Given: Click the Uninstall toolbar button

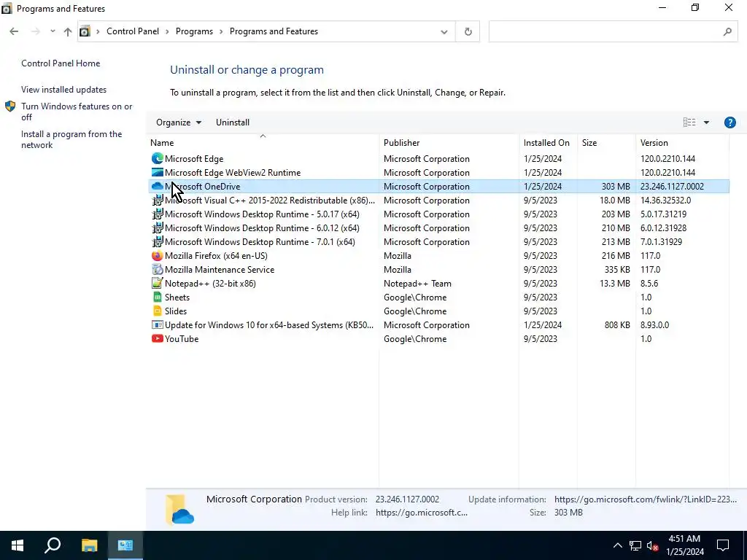Looking at the screenshot, I should [x=233, y=122].
